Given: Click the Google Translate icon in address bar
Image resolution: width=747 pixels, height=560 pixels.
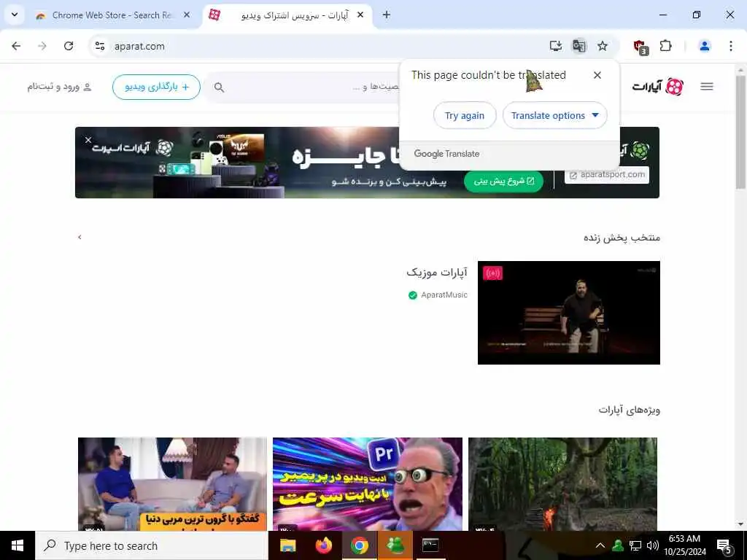Looking at the screenshot, I should click(578, 46).
